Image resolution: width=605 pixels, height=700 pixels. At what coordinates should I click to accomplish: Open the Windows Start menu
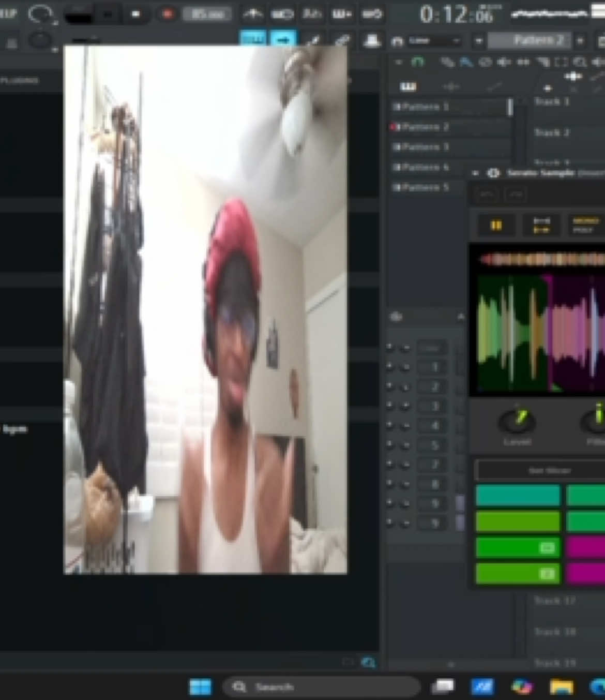tap(200, 687)
